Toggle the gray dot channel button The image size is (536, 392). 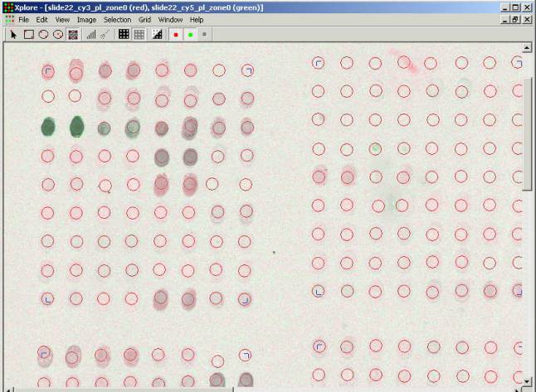pyautogui.click(x=204, y=34)
